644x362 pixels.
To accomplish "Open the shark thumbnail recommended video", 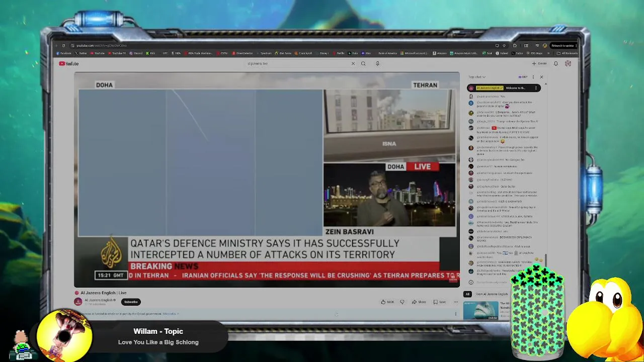I will 481,310.
